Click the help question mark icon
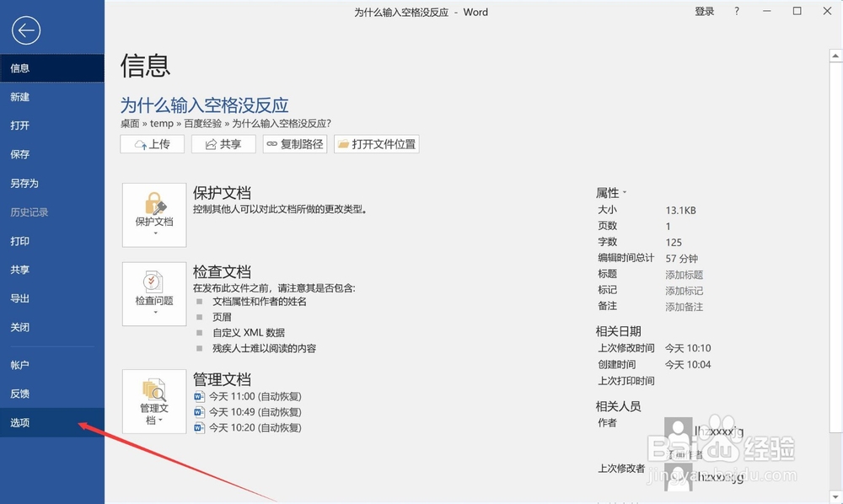 point(737,11)
